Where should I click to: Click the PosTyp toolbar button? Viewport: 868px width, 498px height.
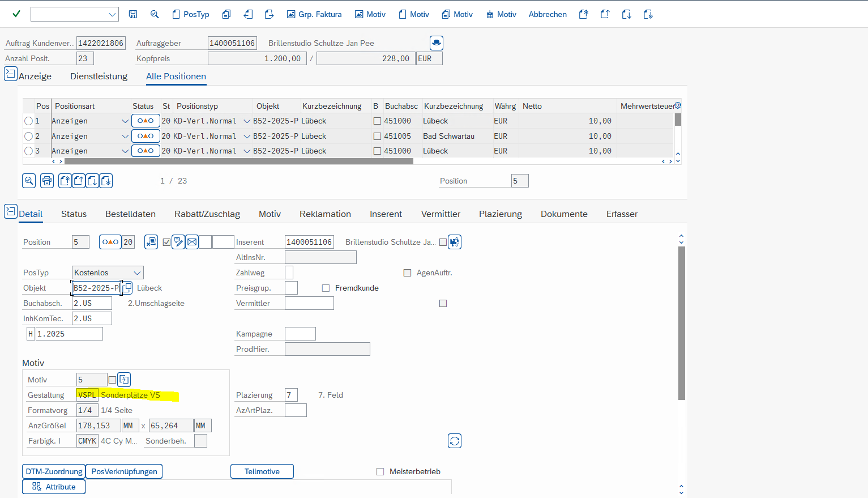point(191,14)
